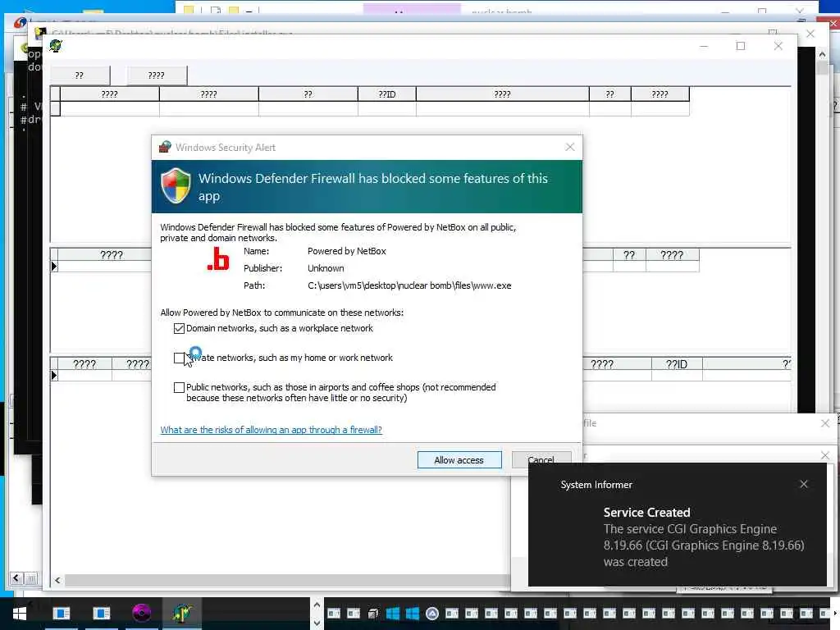Click the firewall icon in alert title bar
Image resolution: width=840 pixels, height=630 pixels.
(x=165, y=147)
